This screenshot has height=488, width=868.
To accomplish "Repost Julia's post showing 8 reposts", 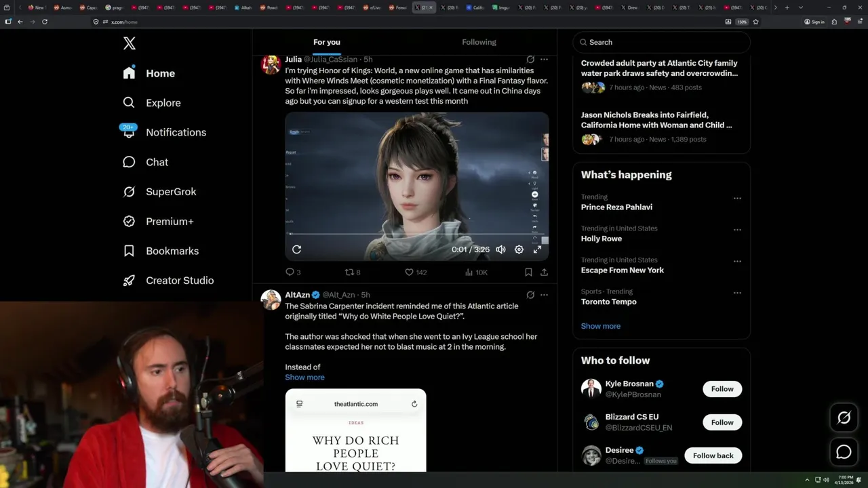I will click(353, 272).
